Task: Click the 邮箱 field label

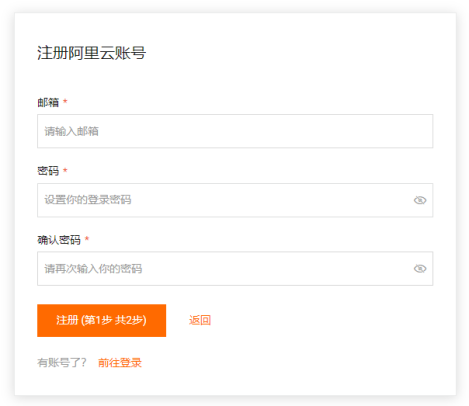Action: pos(48,102)
